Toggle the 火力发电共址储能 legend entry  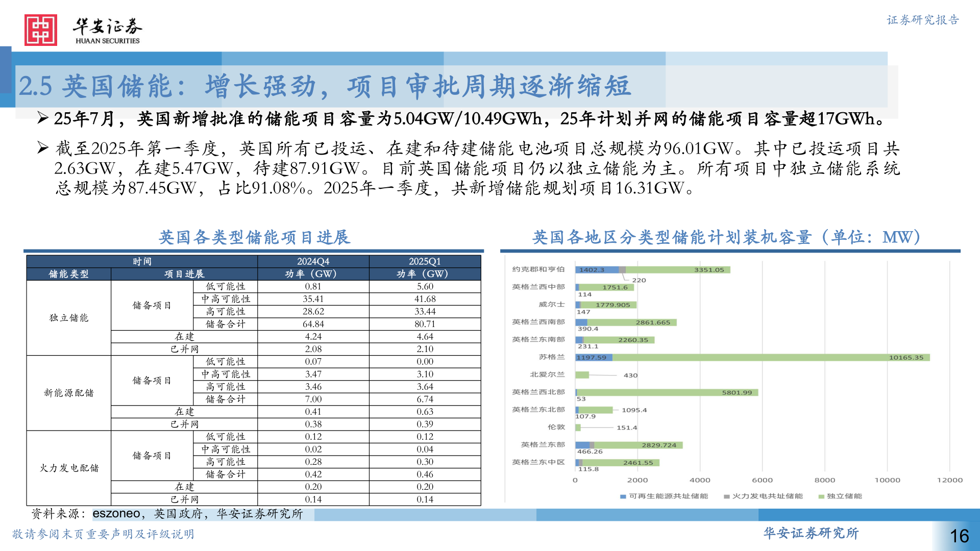click(x=750, y=495)
